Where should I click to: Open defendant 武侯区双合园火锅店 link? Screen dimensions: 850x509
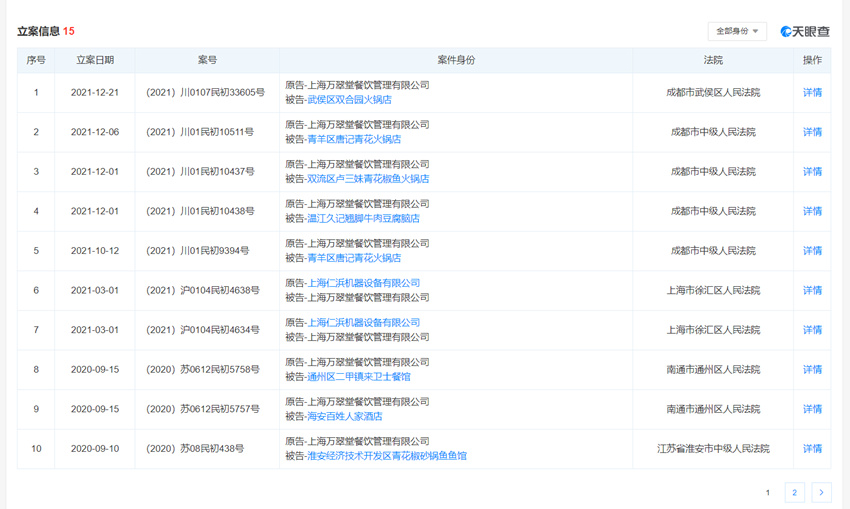pyautogui.click(x=349, y=100)
